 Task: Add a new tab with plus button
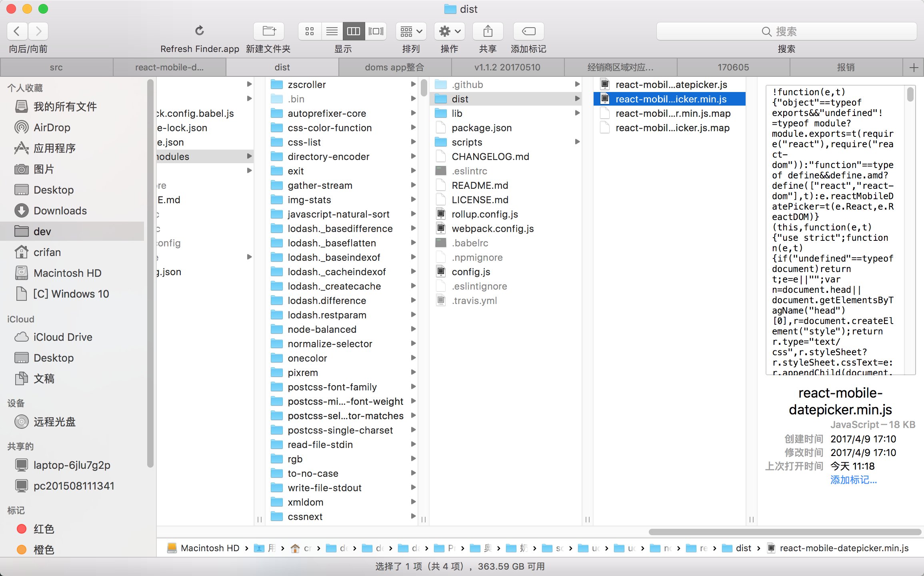[x=914, y=67]
